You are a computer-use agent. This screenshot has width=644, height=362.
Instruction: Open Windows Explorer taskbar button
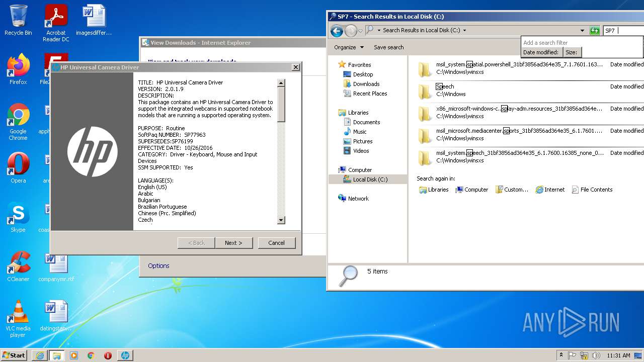click(x=57, y=355)
